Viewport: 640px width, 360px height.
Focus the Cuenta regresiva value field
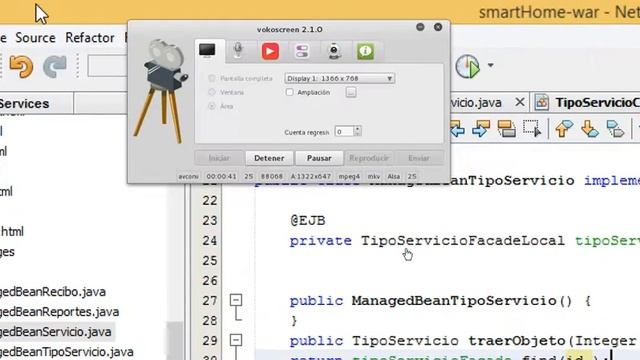[344, 131]
